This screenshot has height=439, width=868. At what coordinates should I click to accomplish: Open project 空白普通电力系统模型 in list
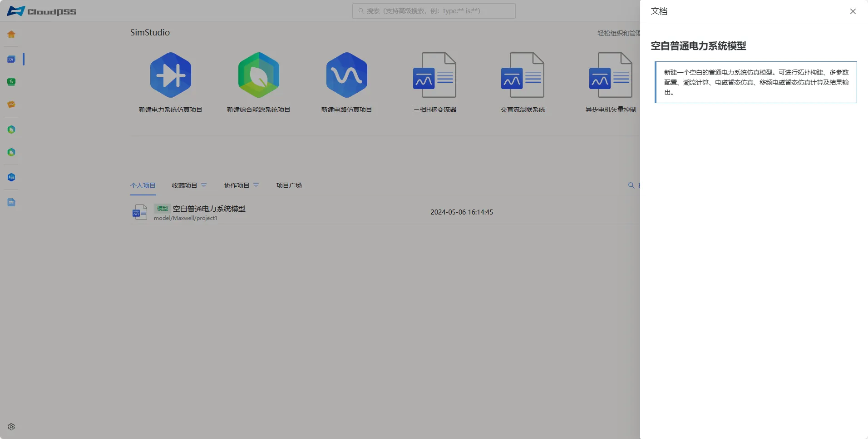(209, 209)
